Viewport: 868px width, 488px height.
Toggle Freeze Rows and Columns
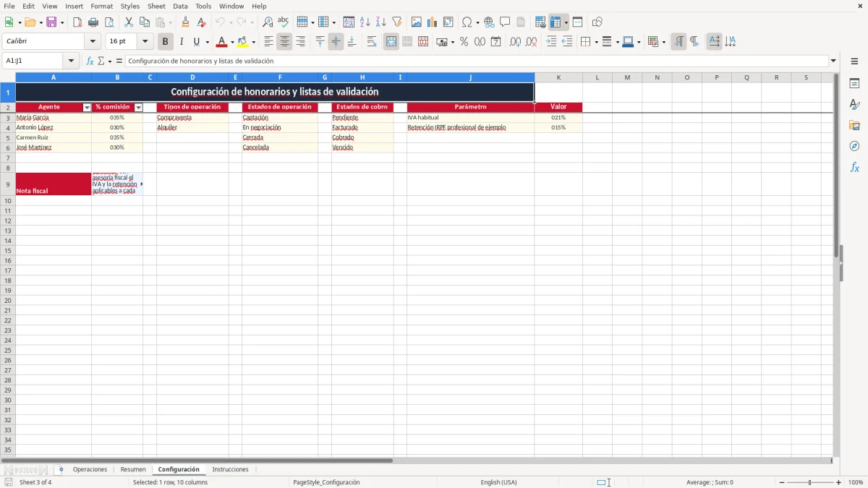pos(556,22)
